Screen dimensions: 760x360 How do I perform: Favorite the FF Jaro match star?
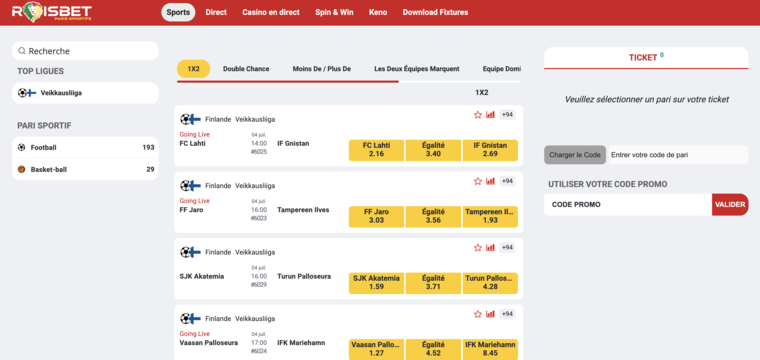pos(478,181)
